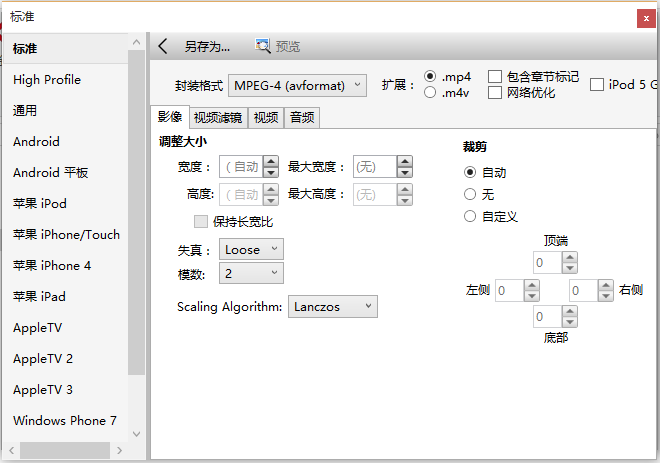
Task: Select the 标准 preset heading
Action: coord(65,49)
